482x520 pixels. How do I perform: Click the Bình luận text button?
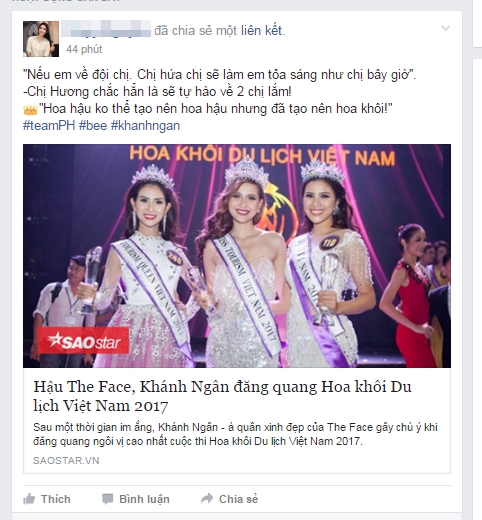coord(144,499)
